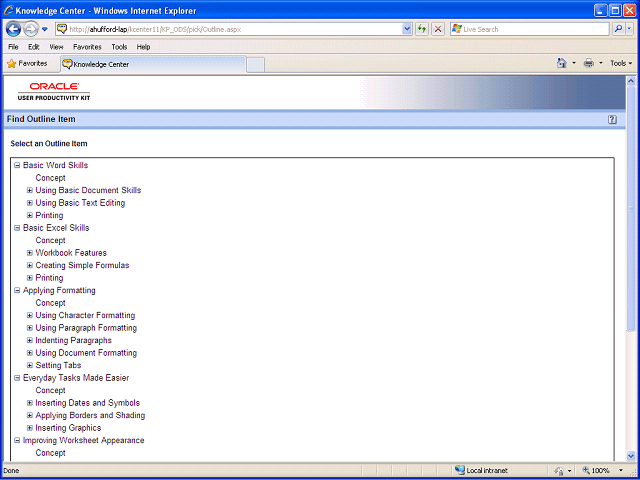The height and width of the screenshot is (480, 640).
Task: Open the View menu
Action: click(x=56, y=47)
